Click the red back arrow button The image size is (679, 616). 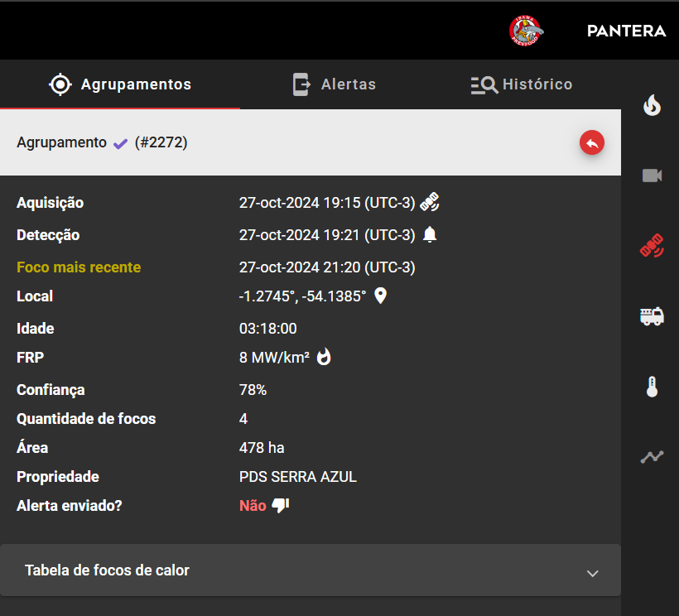(x=592, y=142)
